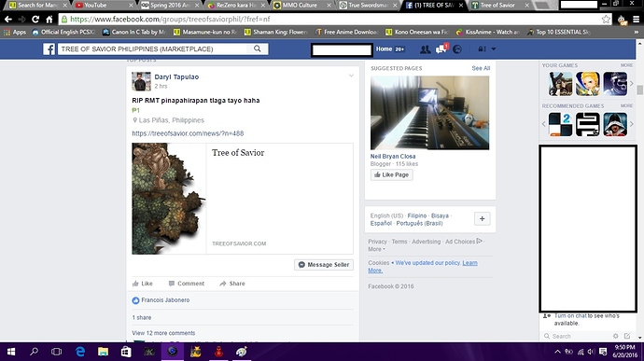The image size is (644, 361).
Task: Open the notifications globe icon
Action: point(457,49)
